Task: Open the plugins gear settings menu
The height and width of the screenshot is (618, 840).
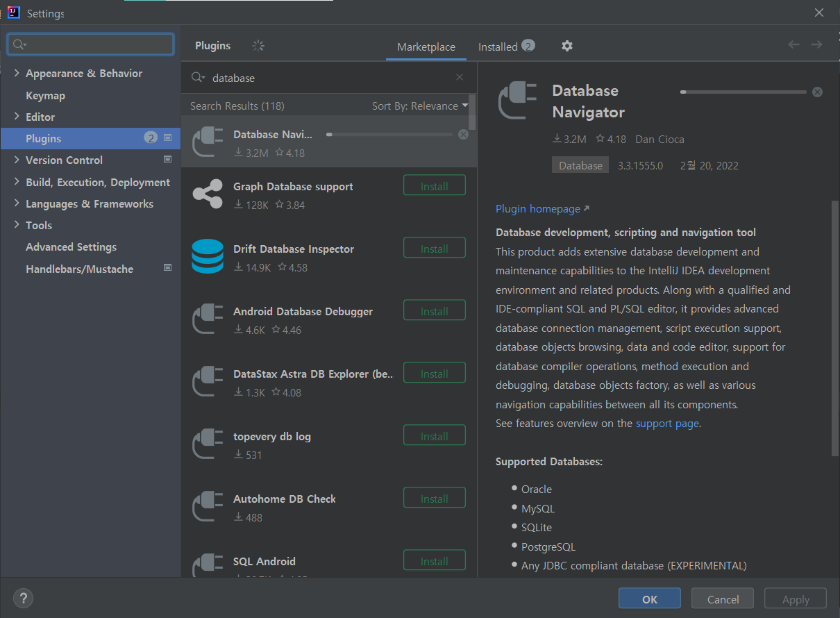Action: tap(567, 46)
